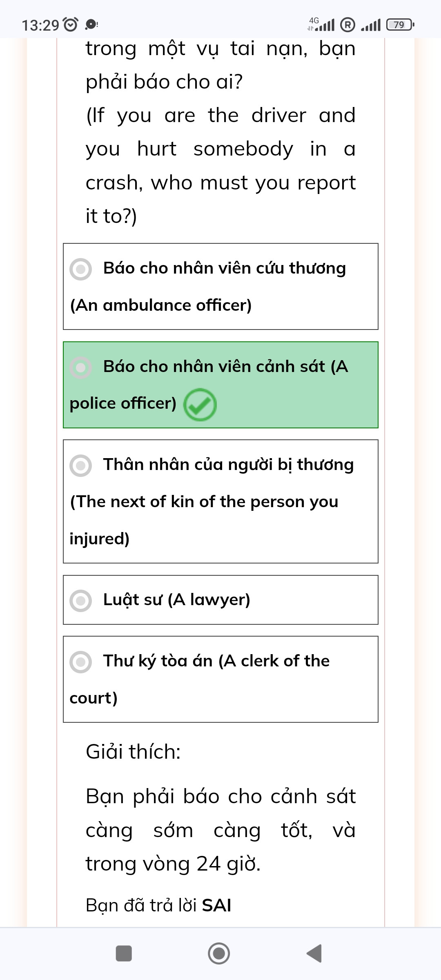This screenshot has width=441, height=980.
Task: Tap the battery level indicator
Action: point(400,25)
